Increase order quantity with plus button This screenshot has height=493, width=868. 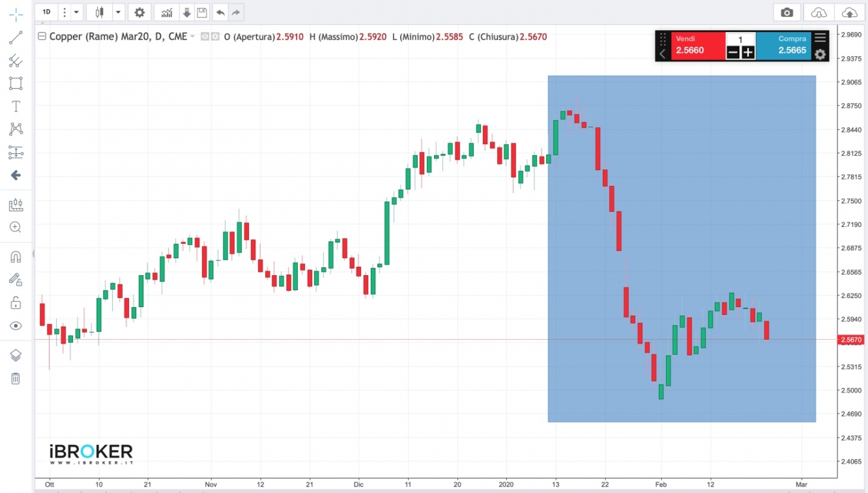tap(748, 53)
